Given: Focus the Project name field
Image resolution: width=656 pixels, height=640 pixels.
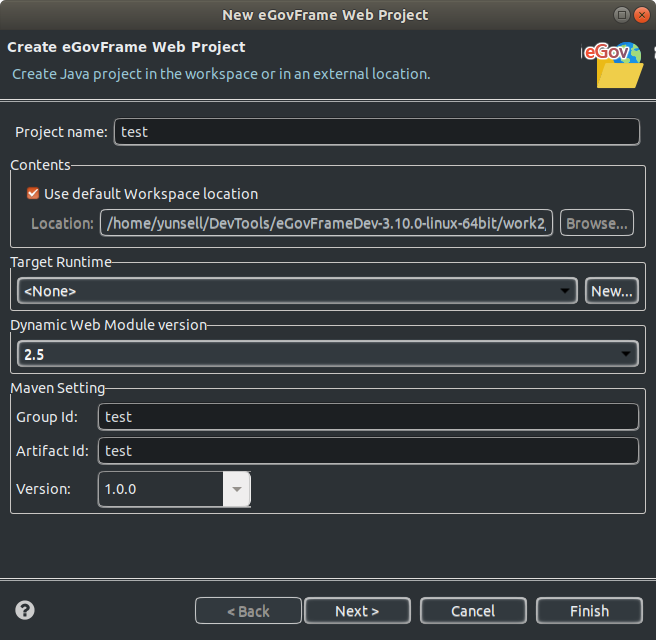Looking at the screenshot, I should point(377,132).
